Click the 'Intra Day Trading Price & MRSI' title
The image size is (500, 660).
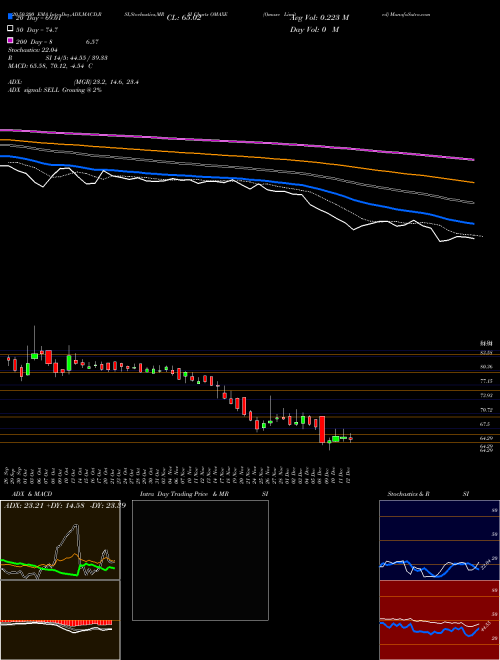204,494
